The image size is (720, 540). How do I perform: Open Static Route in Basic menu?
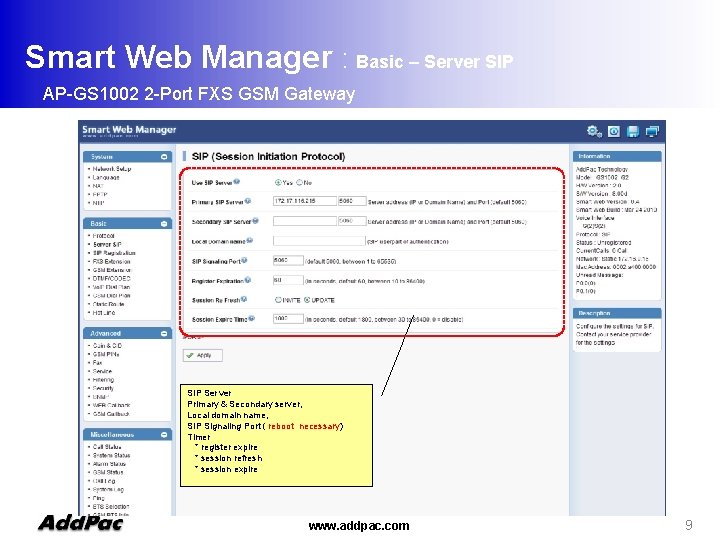(108, 304)
